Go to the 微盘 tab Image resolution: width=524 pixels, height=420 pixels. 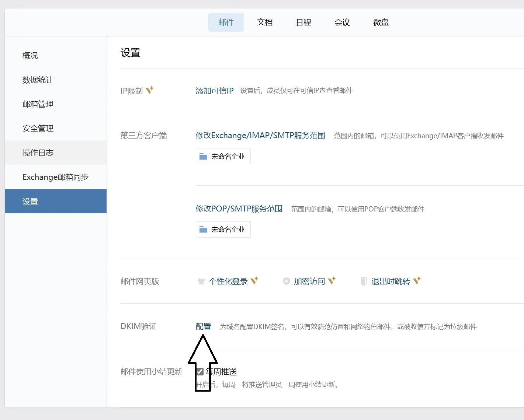381,22
